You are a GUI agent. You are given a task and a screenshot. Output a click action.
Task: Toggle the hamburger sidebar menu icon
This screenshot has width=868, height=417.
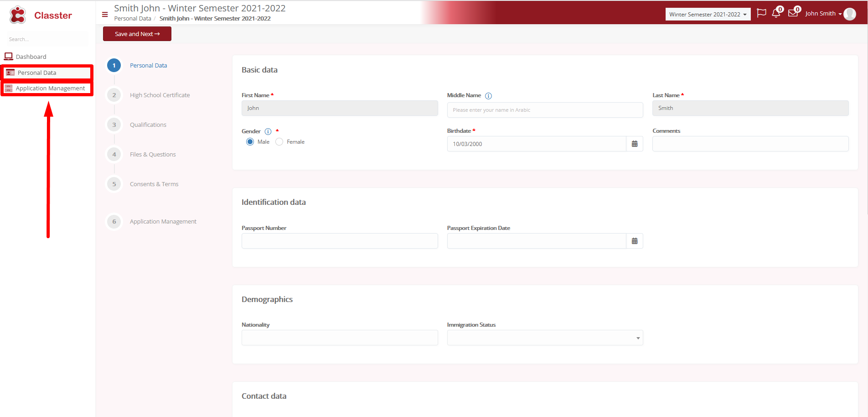[105, 15]
